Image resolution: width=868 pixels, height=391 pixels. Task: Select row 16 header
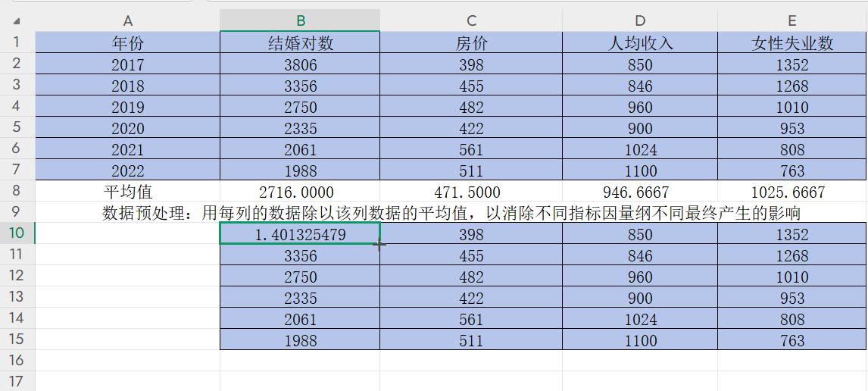17,360
